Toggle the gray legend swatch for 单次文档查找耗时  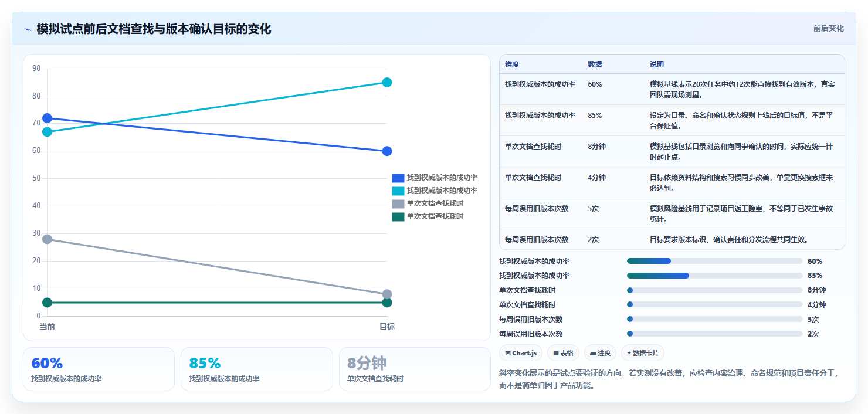pyautogui.click(x=398, y=203)
